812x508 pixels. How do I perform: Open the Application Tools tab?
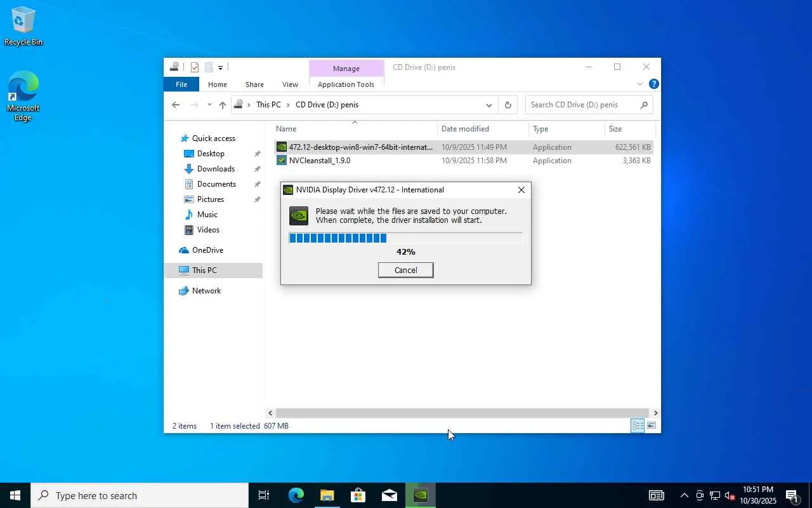pos(346,84)
